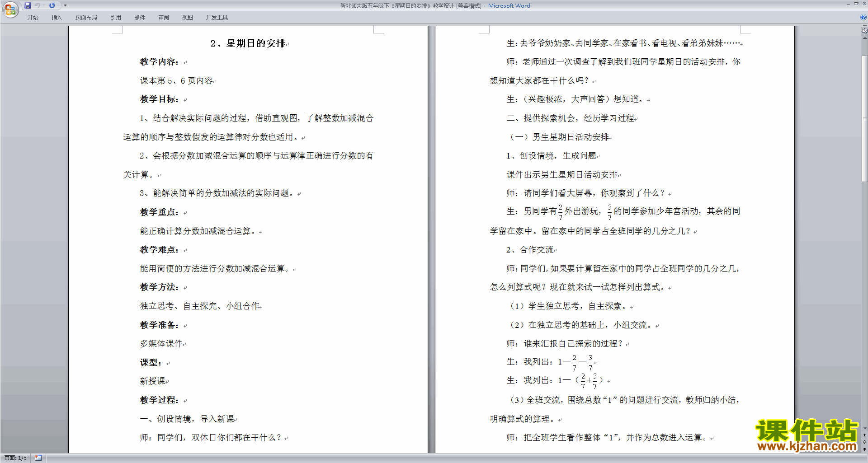Open the Select Browse Object circle button
This screenshot has width=868, height=463.
(864, 442)
